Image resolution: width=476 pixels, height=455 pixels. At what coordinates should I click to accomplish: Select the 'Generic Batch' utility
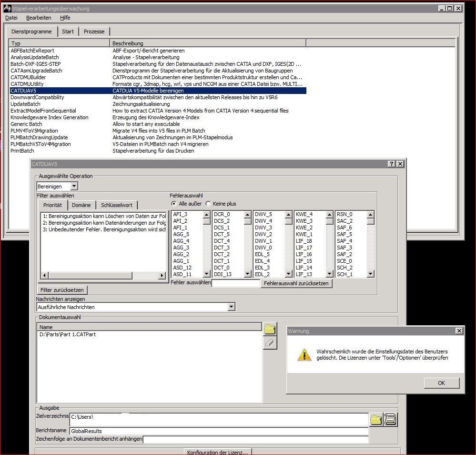tap(158, 124)
